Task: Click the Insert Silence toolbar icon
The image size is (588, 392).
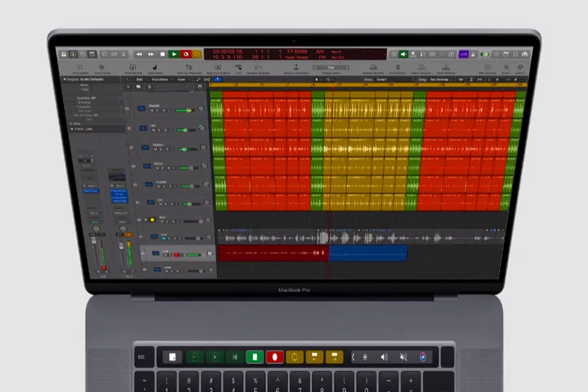Action: (x=446, y=69)
